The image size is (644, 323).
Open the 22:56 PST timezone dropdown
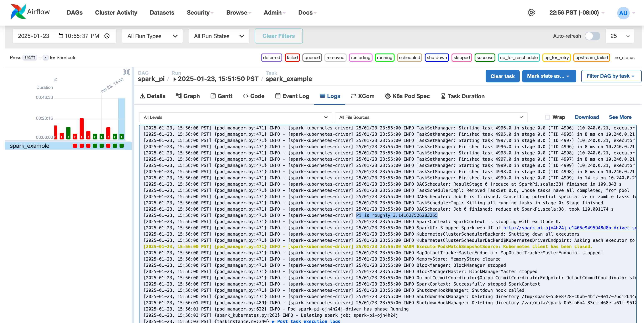tap(577, 12)
